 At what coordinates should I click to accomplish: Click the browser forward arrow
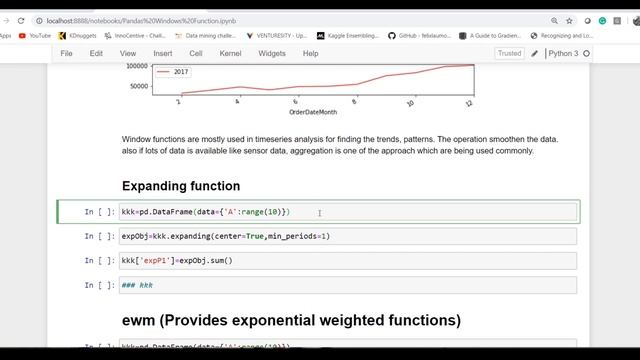pyautogui.click(x=6, y=21)
